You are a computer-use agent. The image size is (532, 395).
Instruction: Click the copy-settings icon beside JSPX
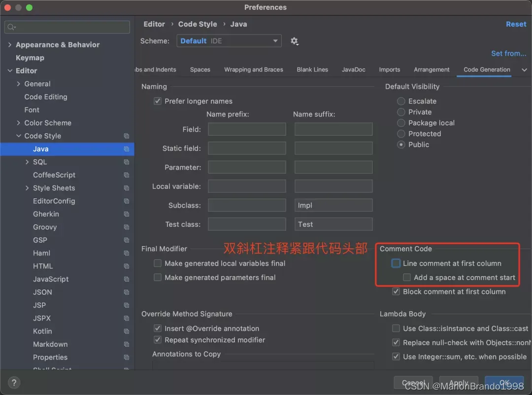[x=127, y=318]
